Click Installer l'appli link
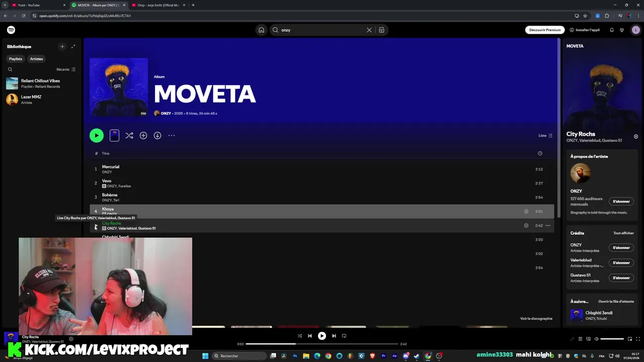The width and height of the screenshot is (644, 362). [585, 30]
